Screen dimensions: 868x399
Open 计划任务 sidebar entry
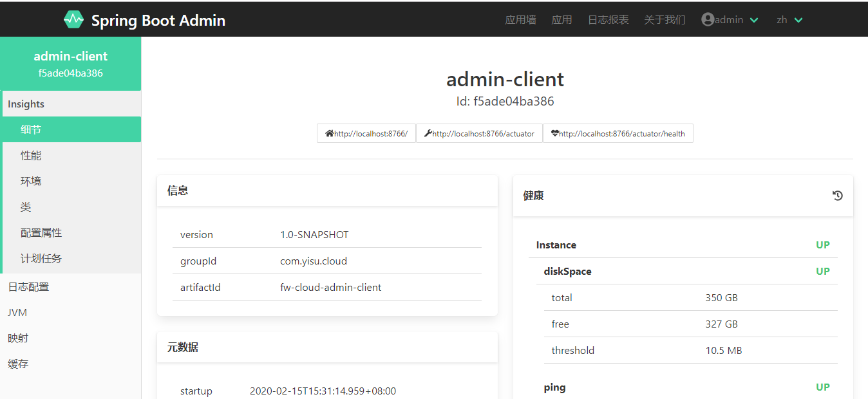click(41, 259)
